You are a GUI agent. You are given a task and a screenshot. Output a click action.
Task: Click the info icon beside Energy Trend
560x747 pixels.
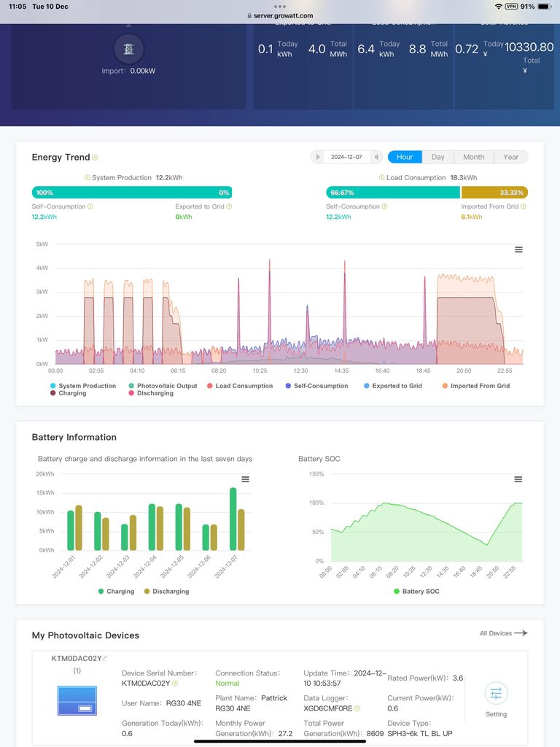pos(96,158)
